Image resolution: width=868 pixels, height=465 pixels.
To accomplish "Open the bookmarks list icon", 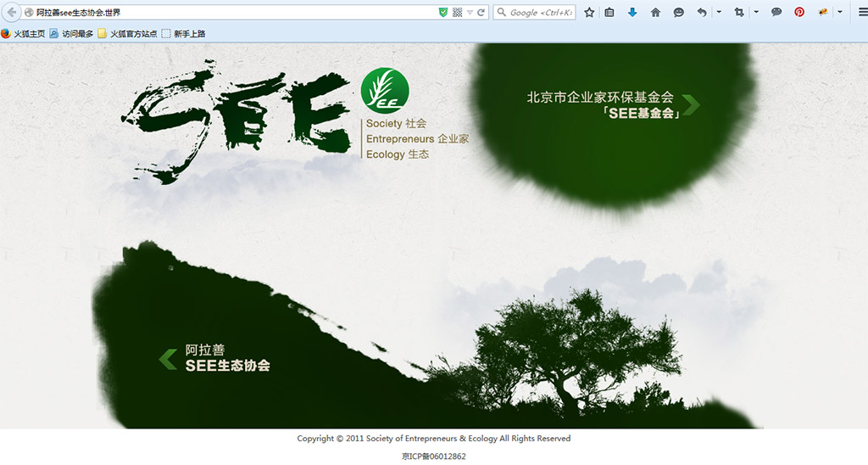I will click(609, 12).
